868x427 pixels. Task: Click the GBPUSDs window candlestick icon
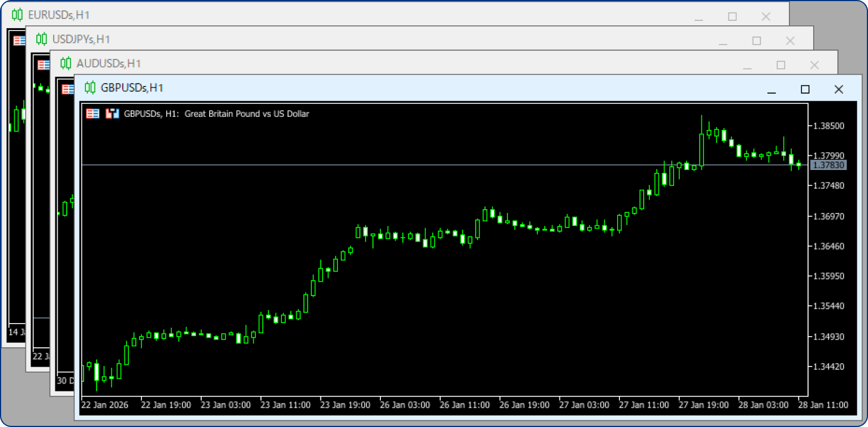[90, 88]
